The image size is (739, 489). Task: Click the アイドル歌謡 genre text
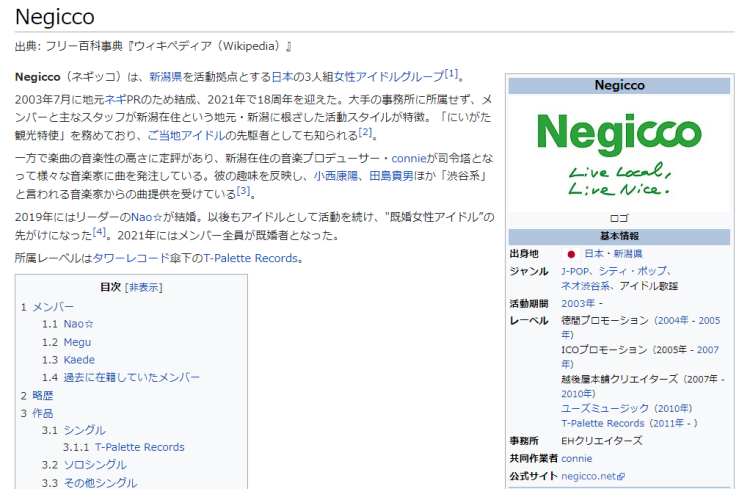coord(649,286)
